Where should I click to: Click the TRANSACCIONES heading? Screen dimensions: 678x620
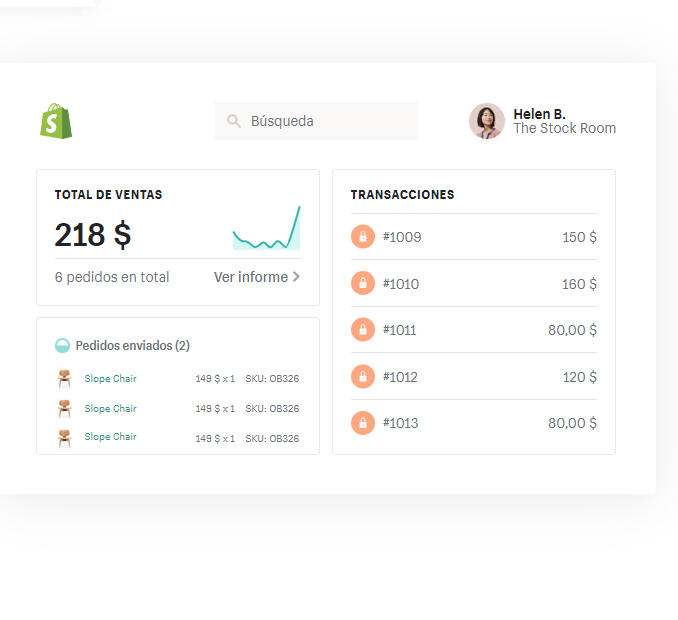click(403, 195)
